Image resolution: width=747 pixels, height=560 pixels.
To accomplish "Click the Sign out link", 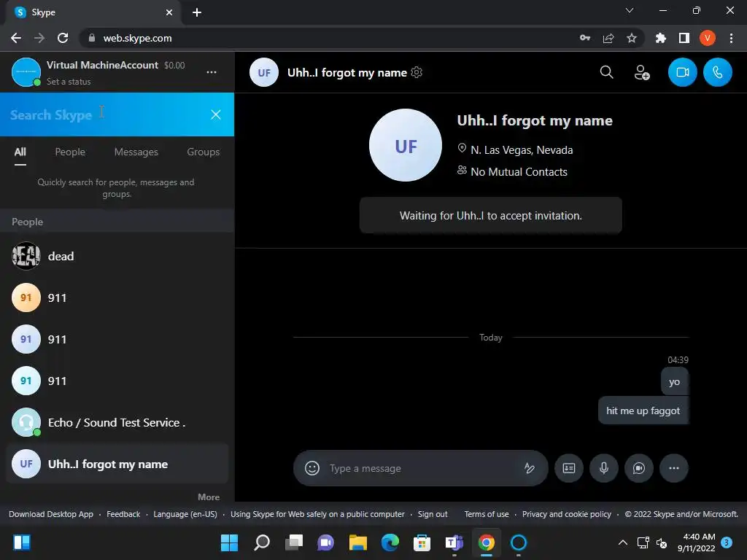I will click(x=433, y=514).
